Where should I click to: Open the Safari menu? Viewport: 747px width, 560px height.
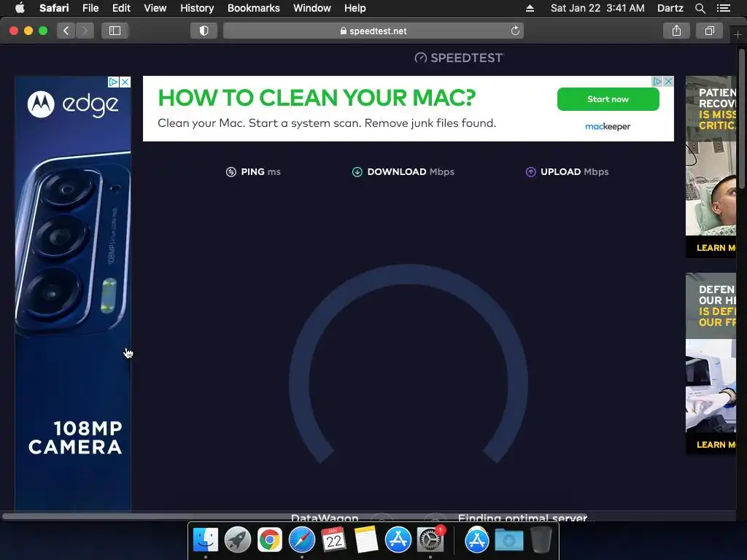coord(54,8)
